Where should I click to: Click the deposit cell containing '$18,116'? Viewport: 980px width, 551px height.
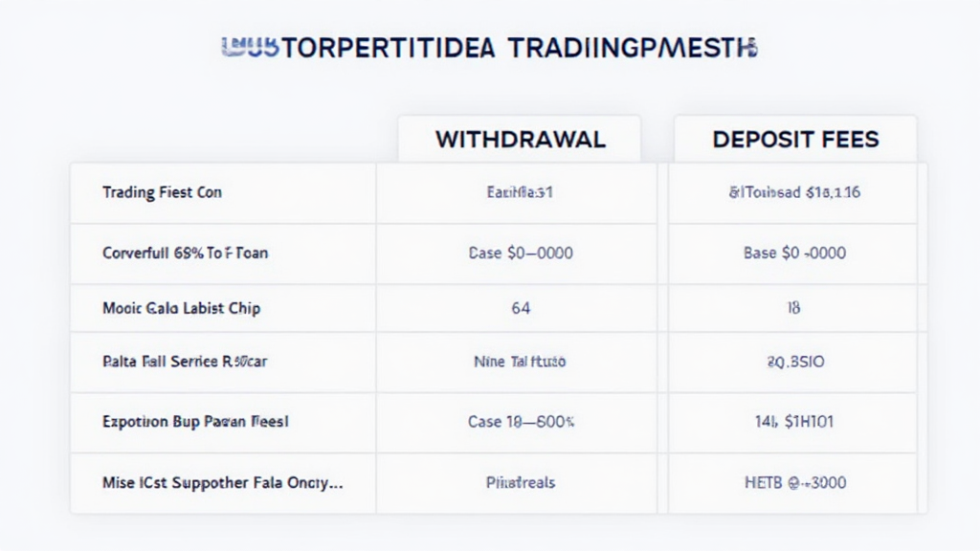[x=794, y=192]
